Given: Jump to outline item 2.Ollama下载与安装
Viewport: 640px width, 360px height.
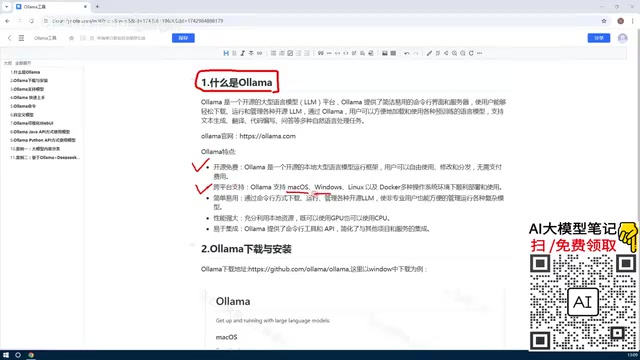Looking at the screenshot, I should (29, 80).
